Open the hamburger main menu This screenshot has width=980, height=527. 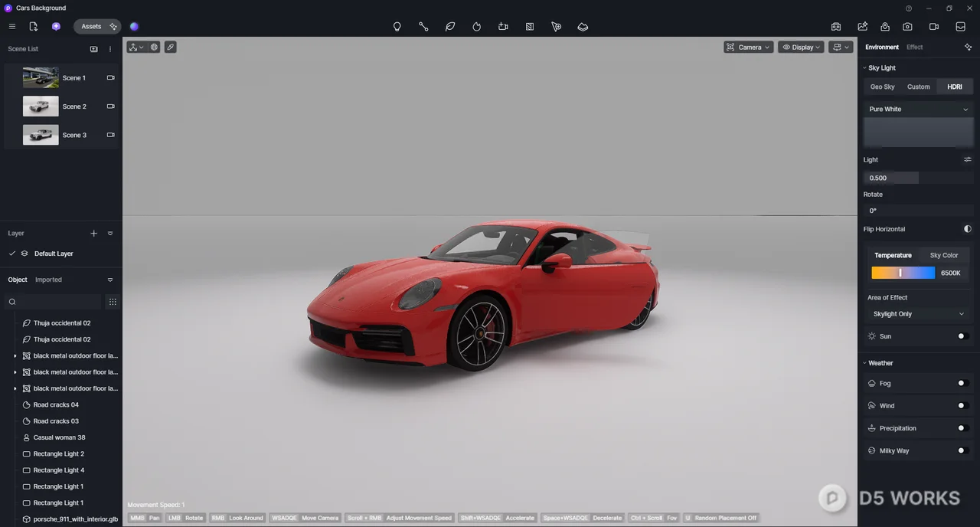coord(11,26)
